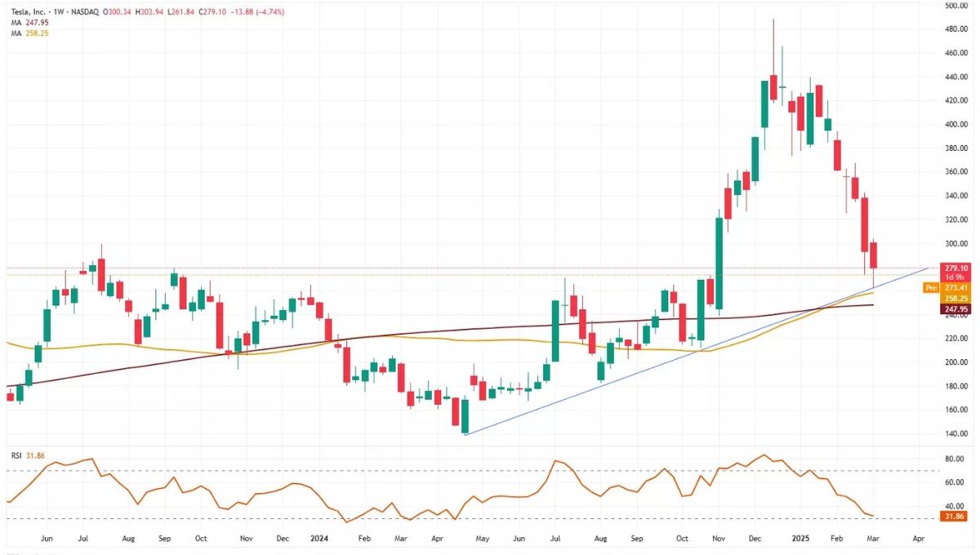The width and height of the screenshot is (980, 555).
Task: Click the Tesla, Inc. symbol title
Action: tap(29, 12)
